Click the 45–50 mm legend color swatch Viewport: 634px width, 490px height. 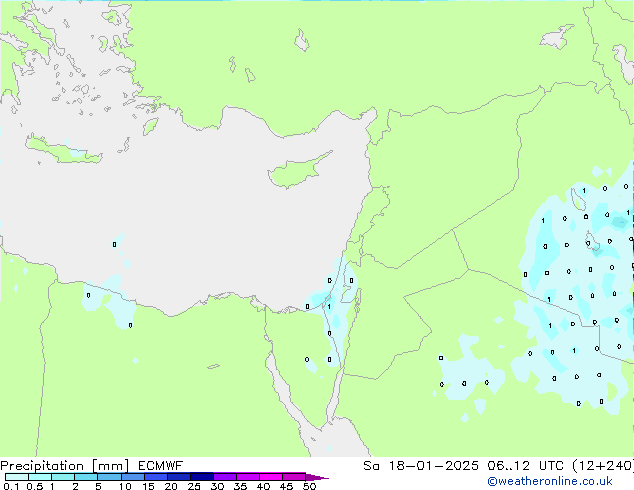point(294,477)
